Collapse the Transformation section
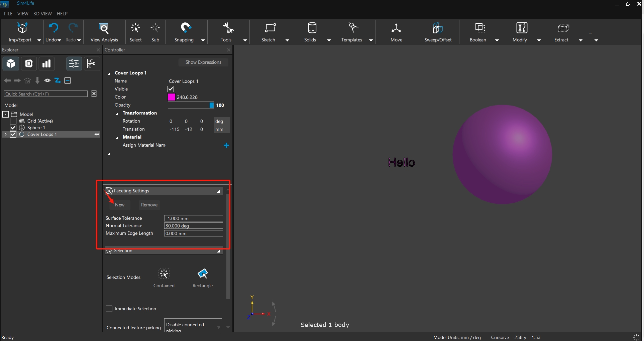 coord(117,114)
